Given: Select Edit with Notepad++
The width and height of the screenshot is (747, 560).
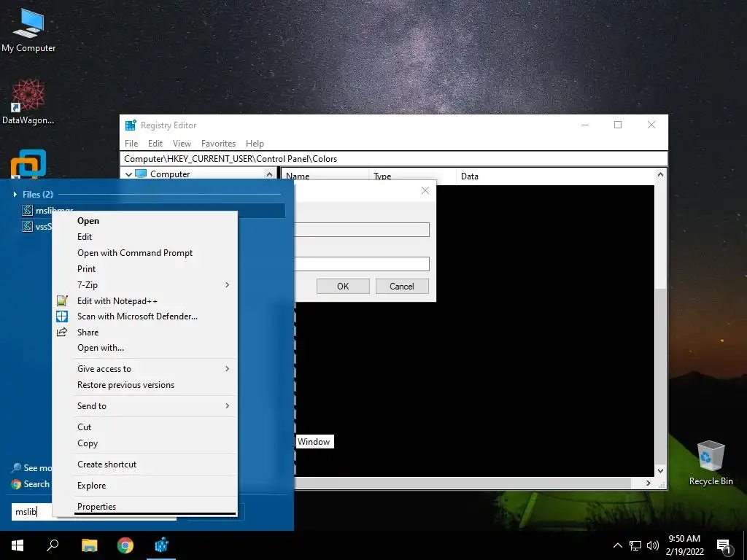Looking at the screenshot, I should (145, 301).
